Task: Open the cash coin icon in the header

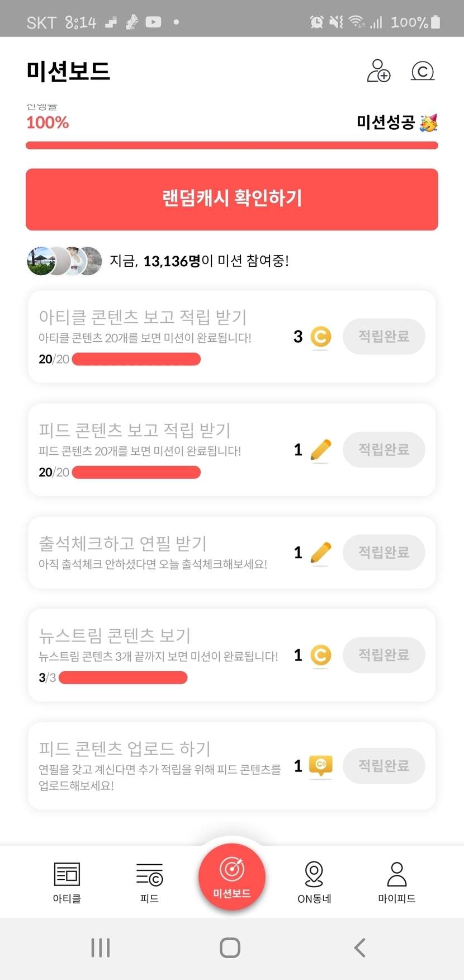Action: (423, 71)
